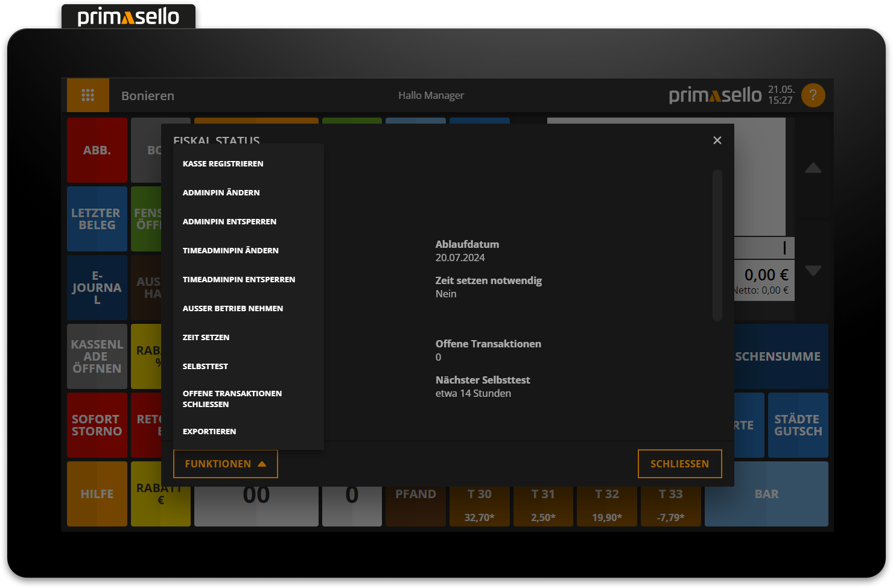893x588 pixels.
Task: Choose Adminpin Ändern menu entry
Action: tap(221, 193)
